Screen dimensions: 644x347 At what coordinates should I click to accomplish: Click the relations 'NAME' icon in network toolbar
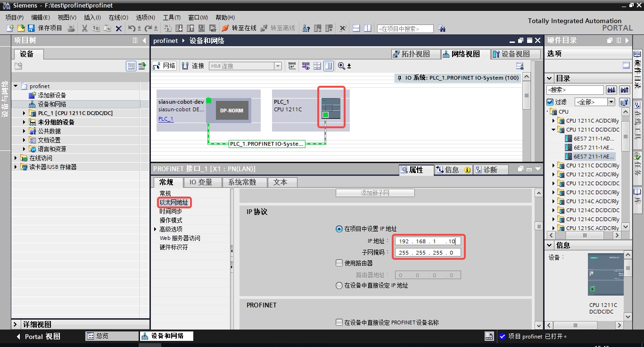pyautogui.click(x=292, y=66)
